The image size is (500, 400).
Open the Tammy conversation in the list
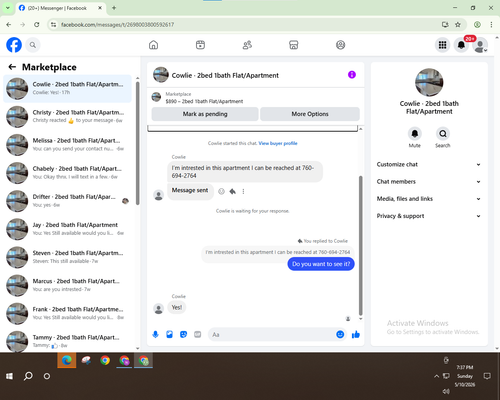click(x=67, y=341)
